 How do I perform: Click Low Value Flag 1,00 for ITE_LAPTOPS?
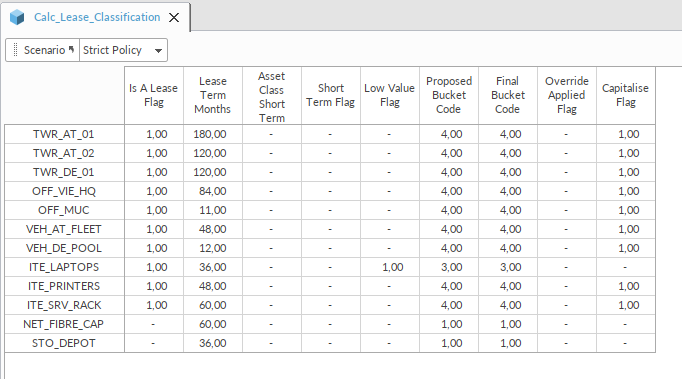click(x=390, y=267)
